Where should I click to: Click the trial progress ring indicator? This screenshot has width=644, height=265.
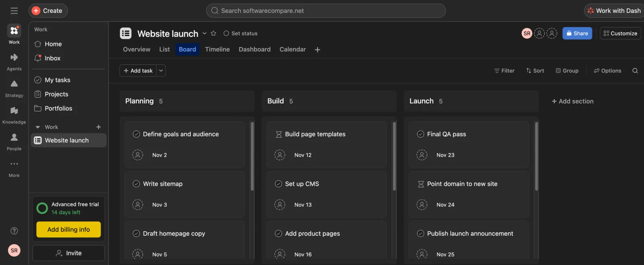point(42,208)
